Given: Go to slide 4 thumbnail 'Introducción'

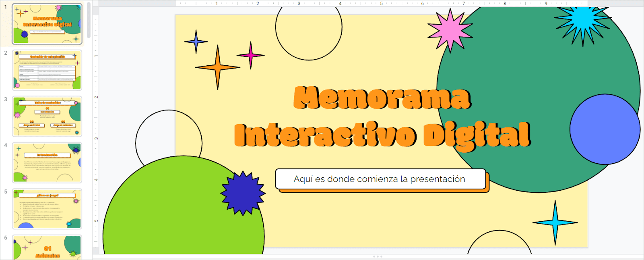Looking at the screenshot, I should click(47, 163).
